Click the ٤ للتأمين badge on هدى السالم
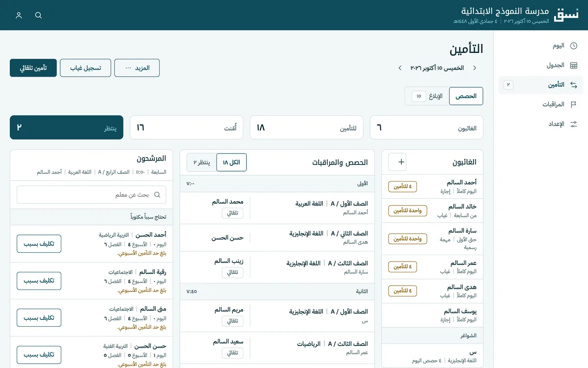 [x=403, y=291]
